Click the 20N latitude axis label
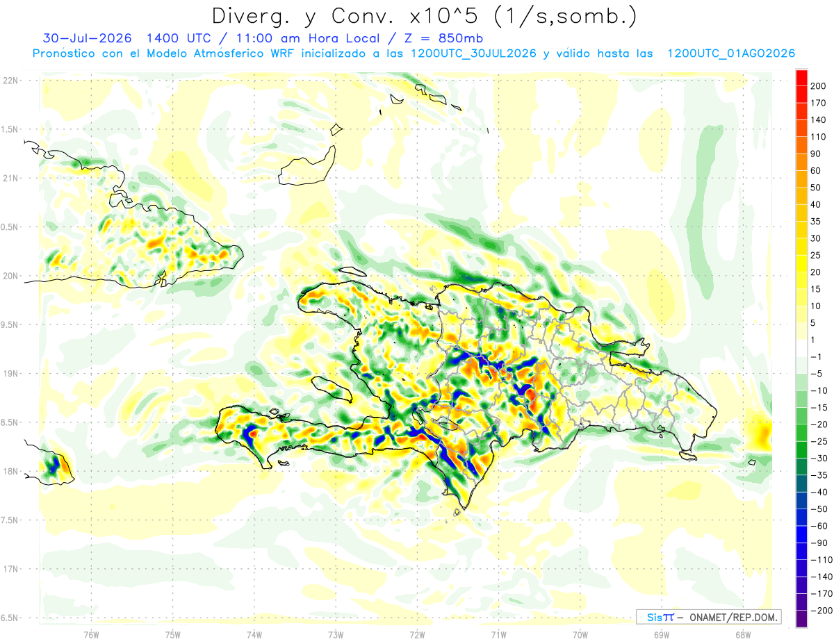The width and height of the screenshot is (834, 644). coord(11,276)
